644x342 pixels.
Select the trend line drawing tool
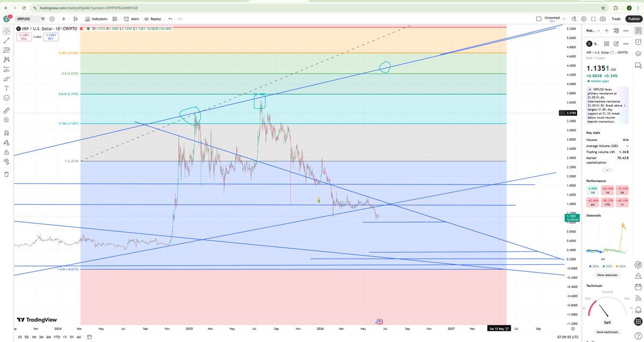point(6,40)
